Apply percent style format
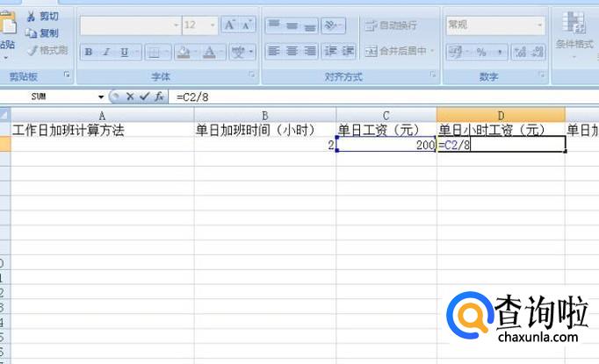 pyautogui.click(x=481, y=52)
